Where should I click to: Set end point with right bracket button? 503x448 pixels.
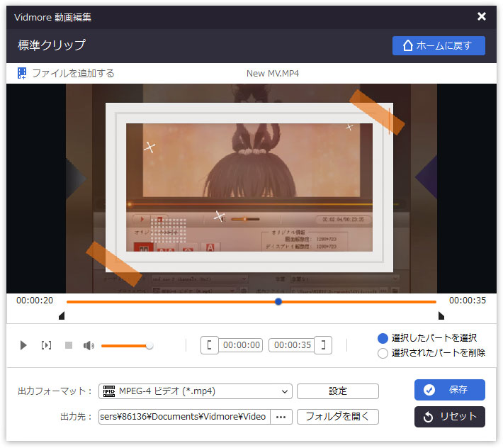click(x=323, y=345)
